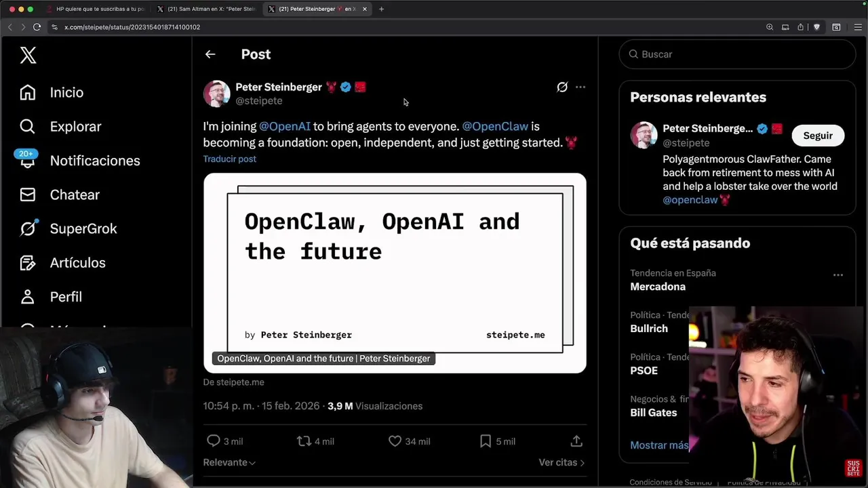The height and width of the screenshot is (488, 868).
Task: Open the @OpenAI mention link
Action: 285,126
